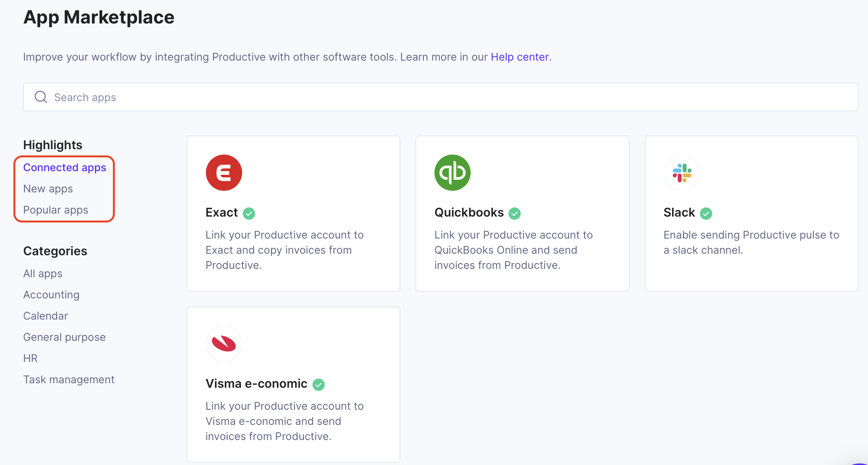Click green connected checkmark next to Slack

tap(706, 214)
